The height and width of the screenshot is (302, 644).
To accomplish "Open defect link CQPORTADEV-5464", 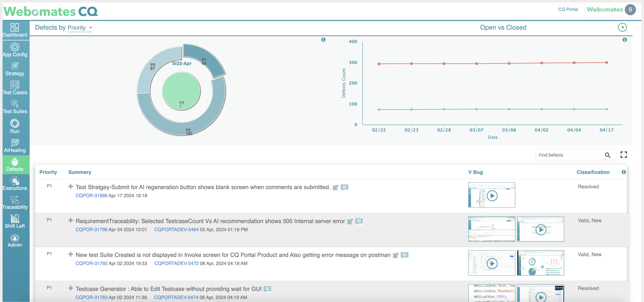I will pos(176,229).
